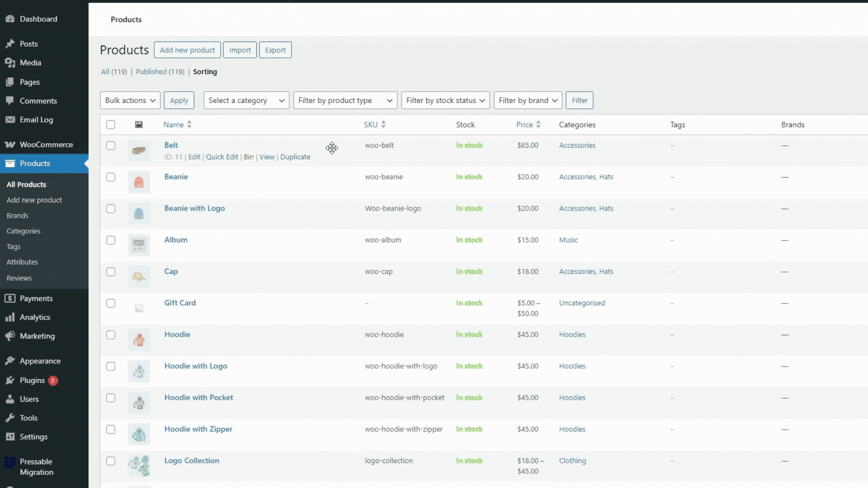Open the Bulk actions dropdown
Viewport: 868px width, 488px height.
130,100
